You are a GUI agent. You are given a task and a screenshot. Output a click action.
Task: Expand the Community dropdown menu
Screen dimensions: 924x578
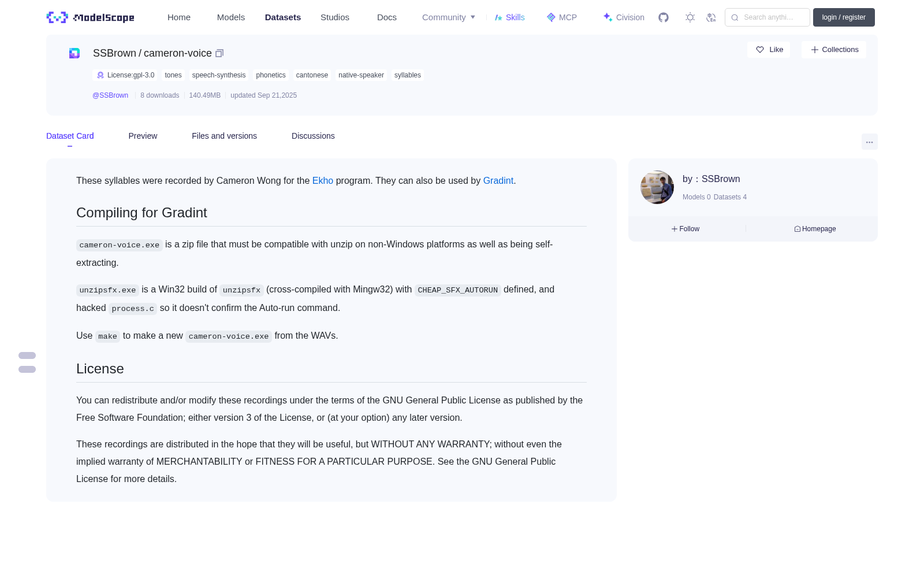(x=449, y=17)
